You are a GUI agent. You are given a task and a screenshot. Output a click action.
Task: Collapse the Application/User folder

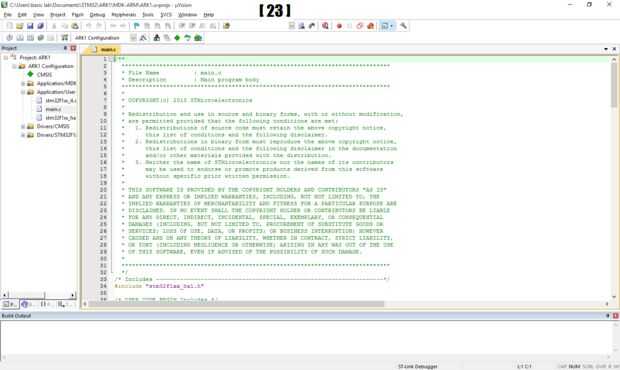(23, 92)
